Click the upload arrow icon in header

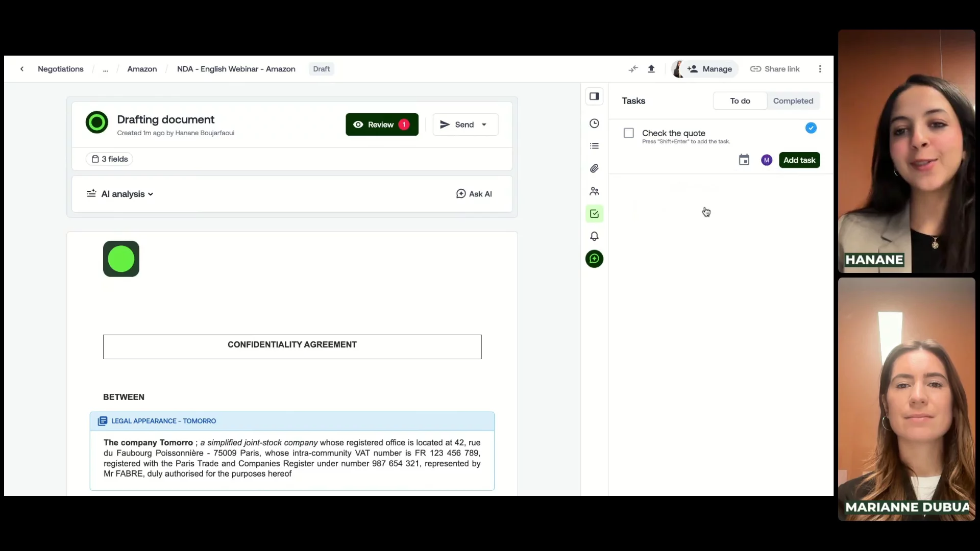coord(651,69)
